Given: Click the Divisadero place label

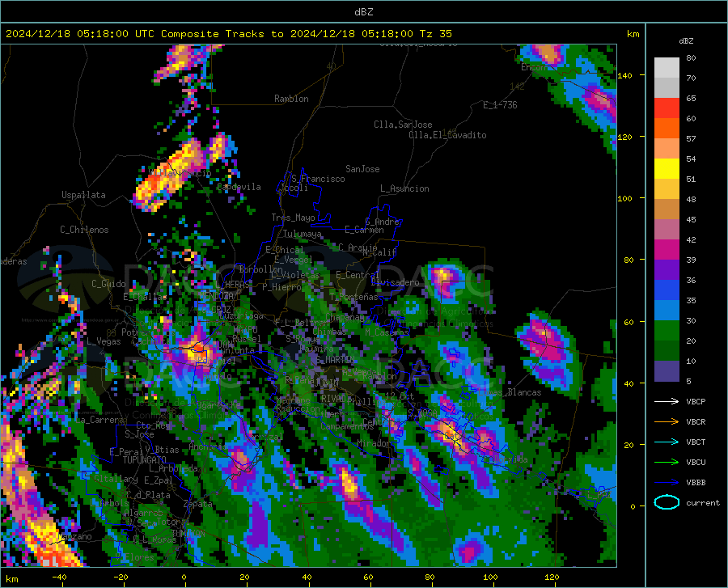Looking at the screenshot, I should tap(395, 282).
